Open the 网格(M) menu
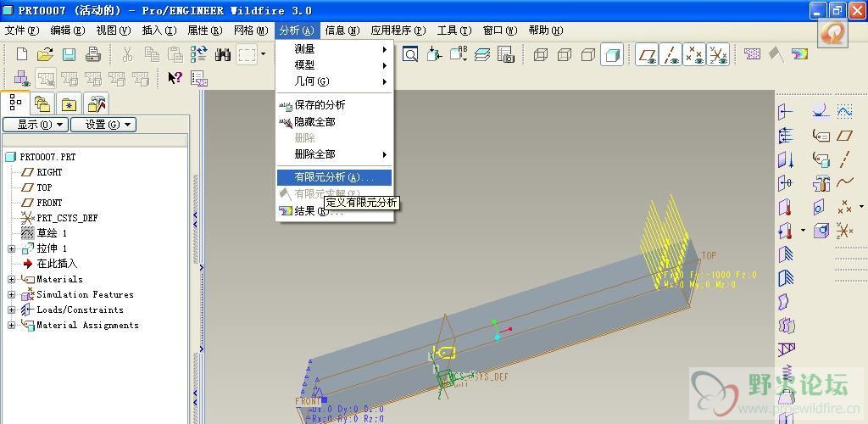Image resolution: width=868 pixels, height=424 pixels. [x=251, y=31]
